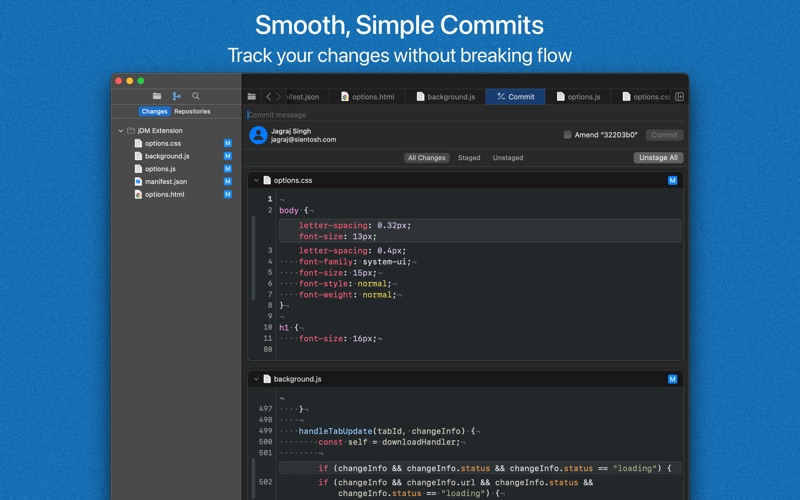Open the Repositories sidebar tab
The width and height of the screenshot is (800, 500).
(x=192, y=111)
